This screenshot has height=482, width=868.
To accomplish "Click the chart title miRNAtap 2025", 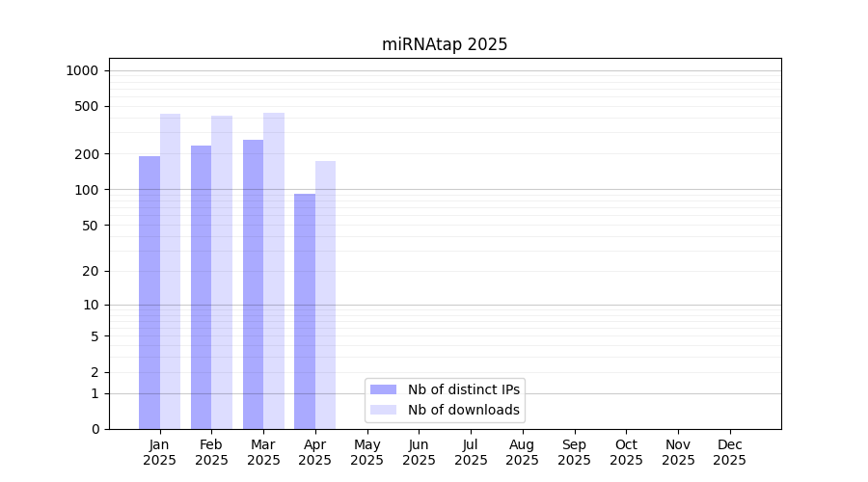I will [x=445, y=44].
